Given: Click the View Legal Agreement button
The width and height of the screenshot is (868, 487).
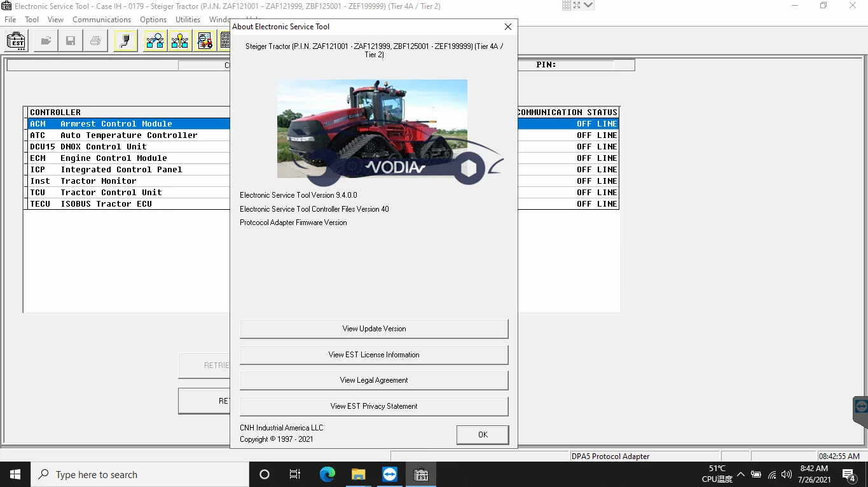Looking at the screenshot, I should [x=374, y=380].
